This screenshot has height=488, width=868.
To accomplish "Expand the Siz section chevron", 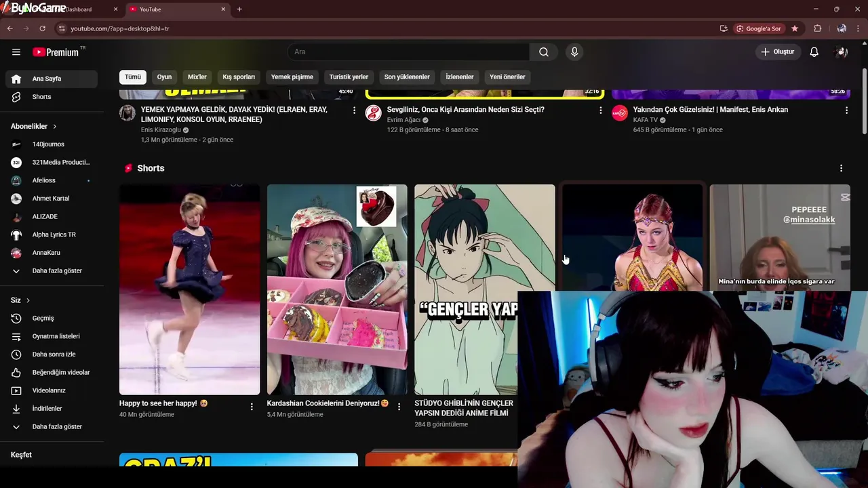I will pyautogui.click(x=28, y=300).
